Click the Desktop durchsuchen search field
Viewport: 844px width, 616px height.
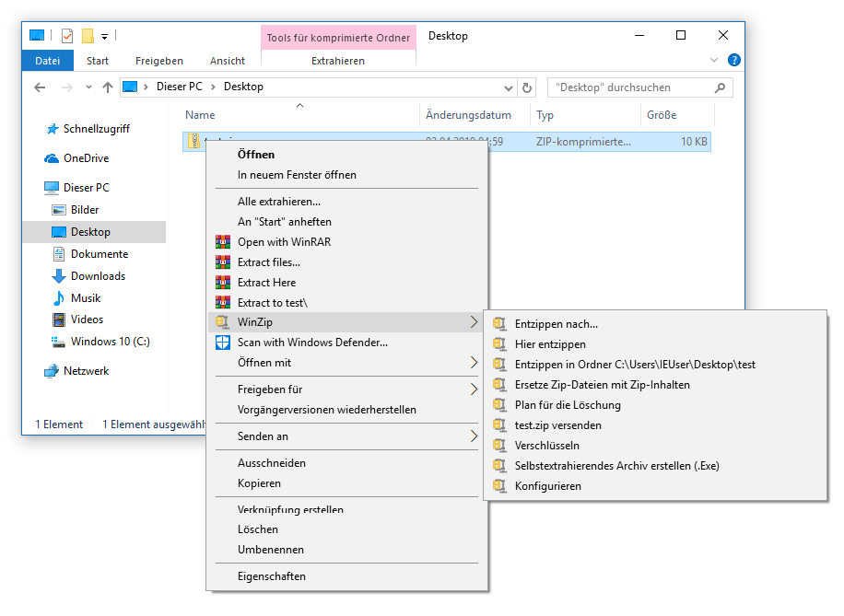(640, 87)
